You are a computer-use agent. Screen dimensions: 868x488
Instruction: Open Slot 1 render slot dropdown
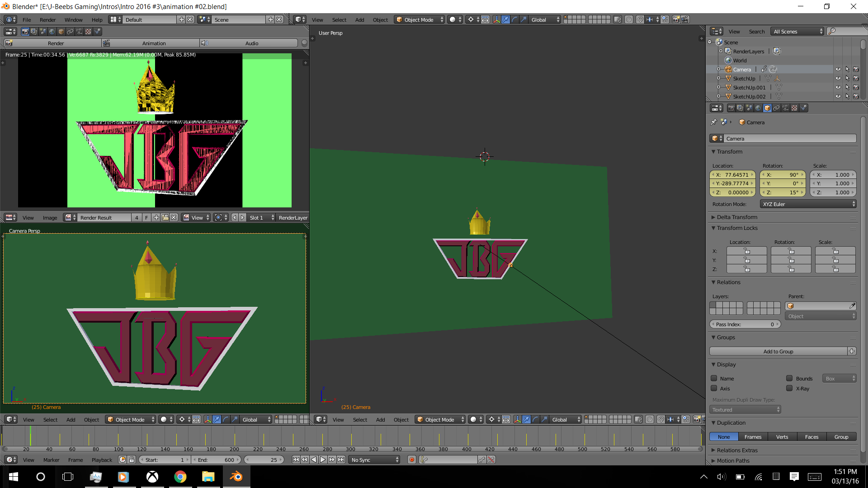pyautogui.click(x=262, y=217)
